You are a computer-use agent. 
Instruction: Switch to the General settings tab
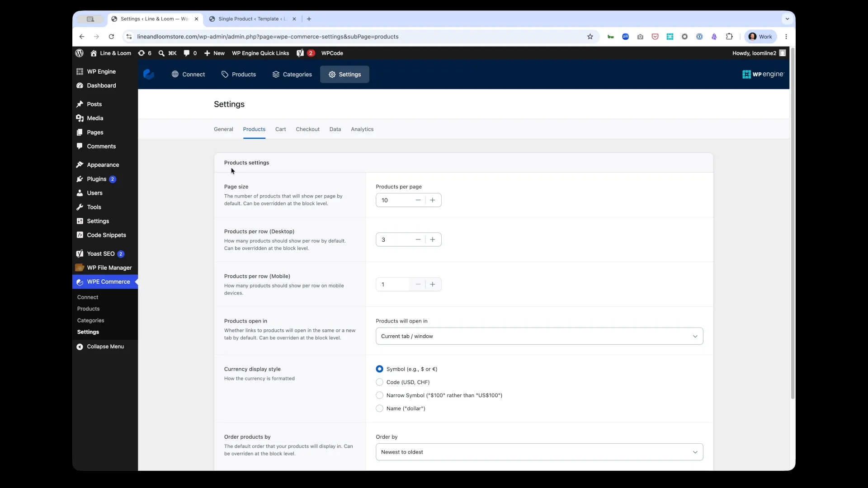tap(223, 129)
